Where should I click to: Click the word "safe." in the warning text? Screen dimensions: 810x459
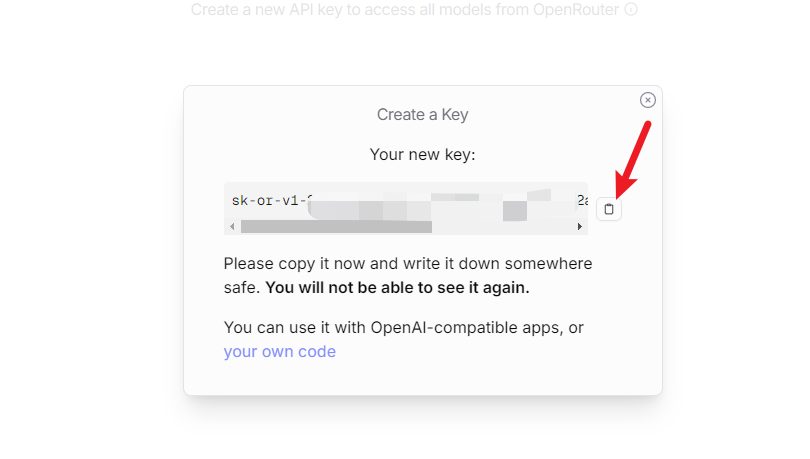[242, 288]
